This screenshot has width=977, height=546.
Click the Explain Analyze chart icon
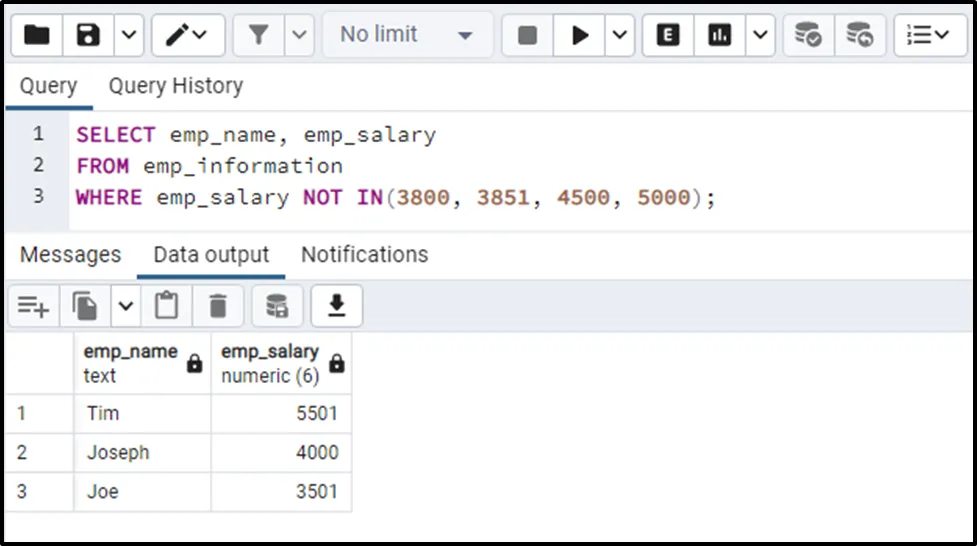pos(719,35)
